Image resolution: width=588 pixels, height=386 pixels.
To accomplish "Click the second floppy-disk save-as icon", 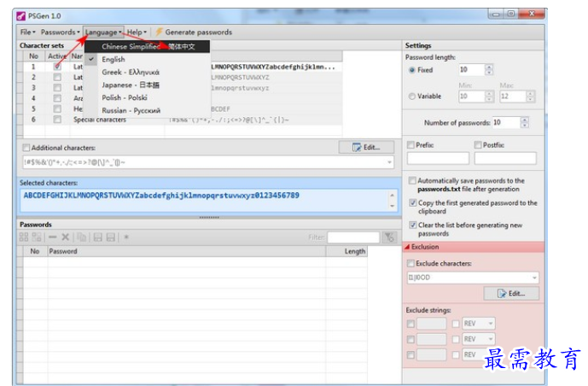I will 111,237.
